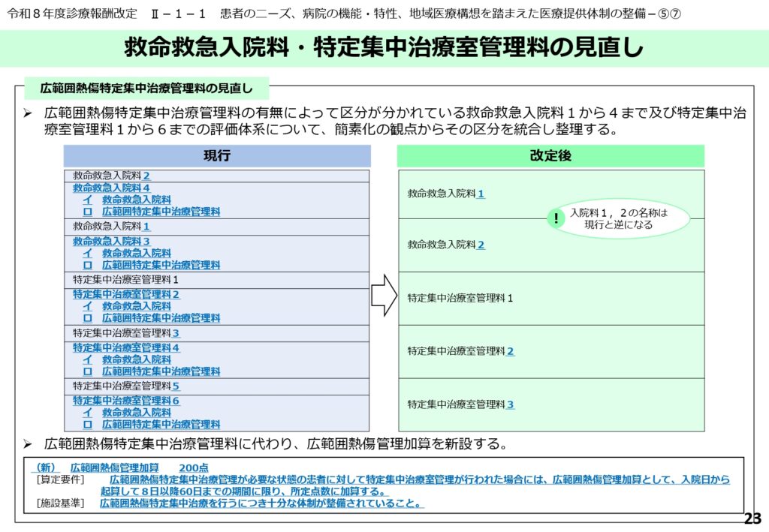The image size is (769, 532).
Task: Click 特定集中治療室管理料４ in the 現行 table
Action: [126, 348]
